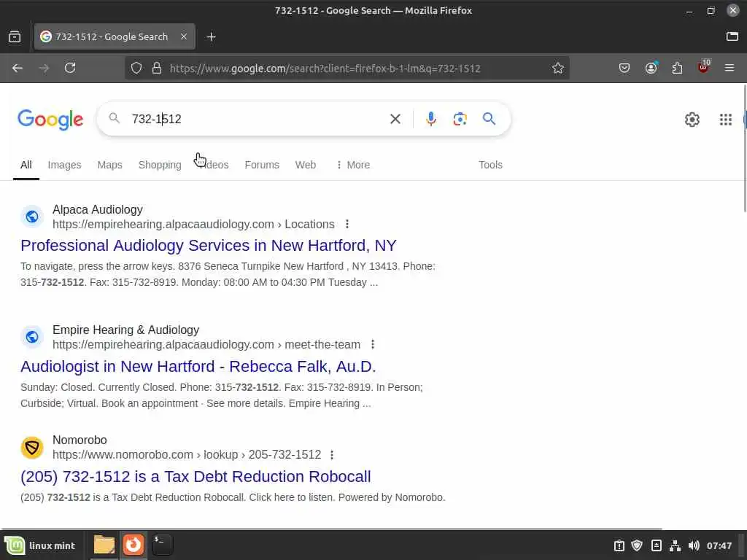Open the Firefox account icon

coord(651,68)
